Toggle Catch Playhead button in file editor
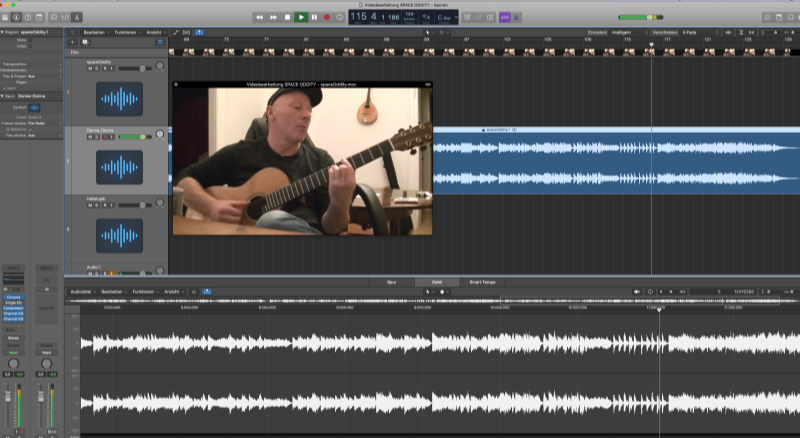This screenshot has width=800, height=438. coord(207,292)
